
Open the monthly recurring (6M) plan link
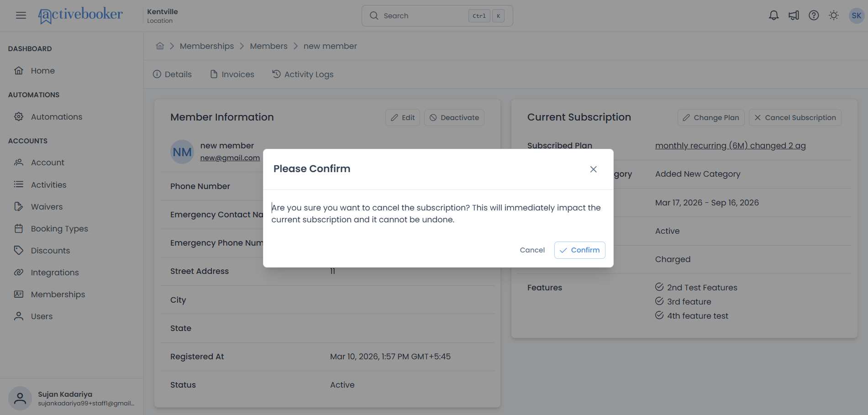(x=730, y=146)
